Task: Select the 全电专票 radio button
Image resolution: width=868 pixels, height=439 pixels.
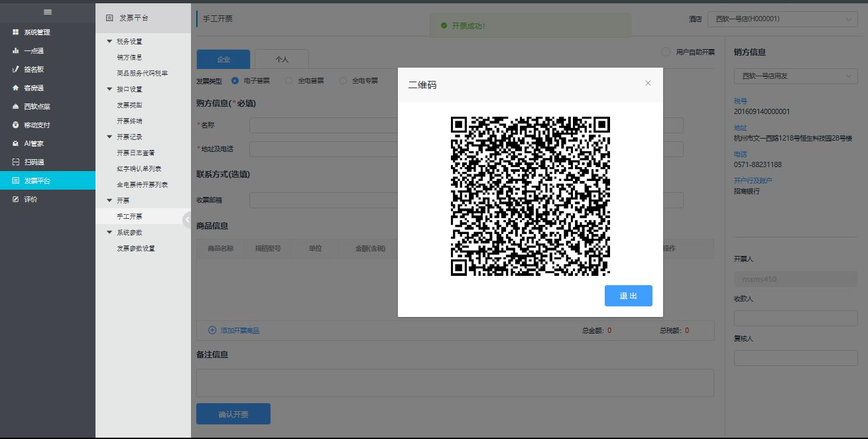Action: pos(343,80)
